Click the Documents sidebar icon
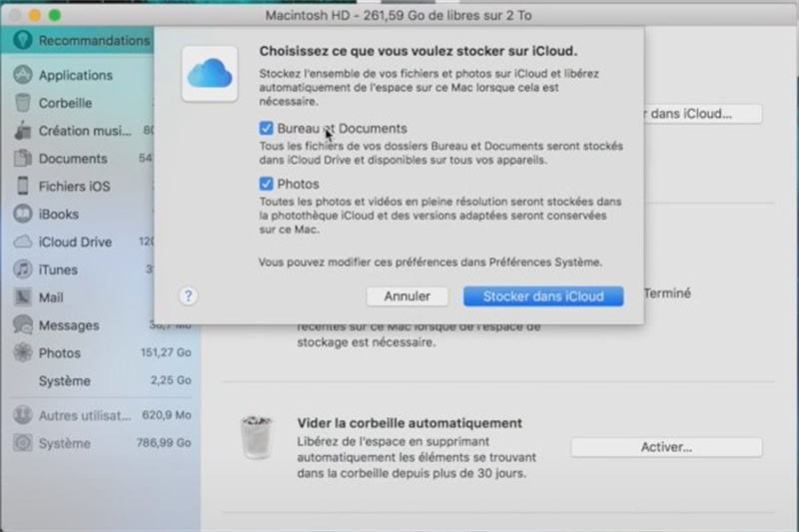Viewport: 799px width, 532px height. (x=22, y=159)
